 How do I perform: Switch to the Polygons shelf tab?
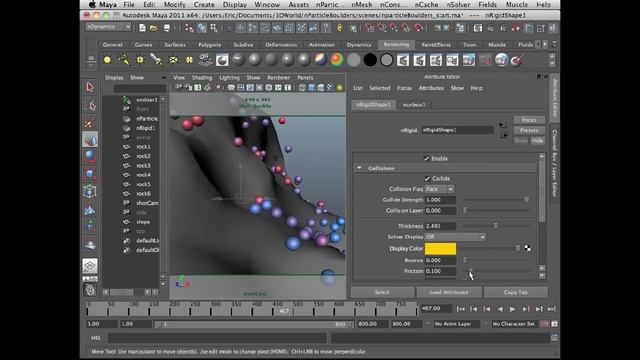[209, 44]
